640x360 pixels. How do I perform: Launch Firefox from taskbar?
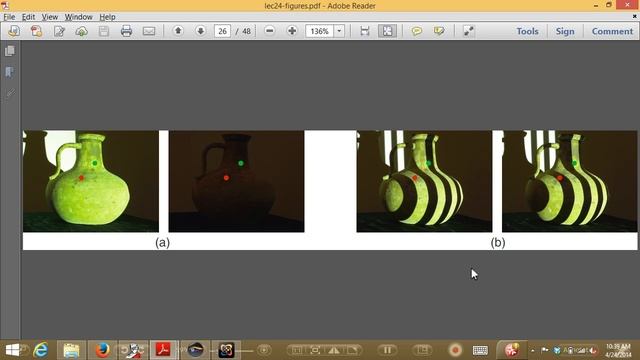[102, 350]
